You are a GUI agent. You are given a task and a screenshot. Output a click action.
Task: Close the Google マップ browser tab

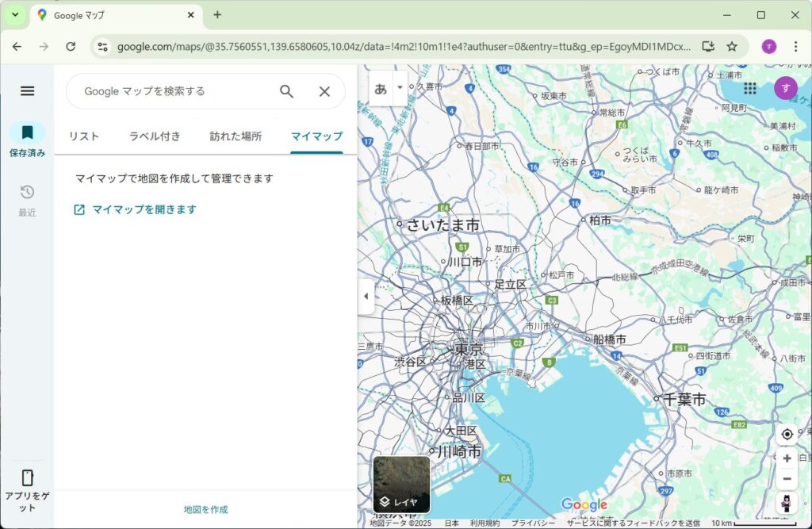pos(190,15)
